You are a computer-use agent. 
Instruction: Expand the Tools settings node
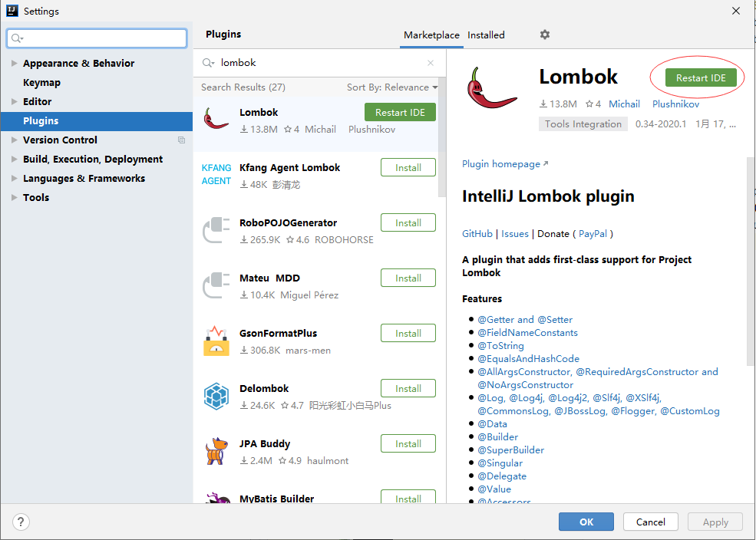coord(14,197)
